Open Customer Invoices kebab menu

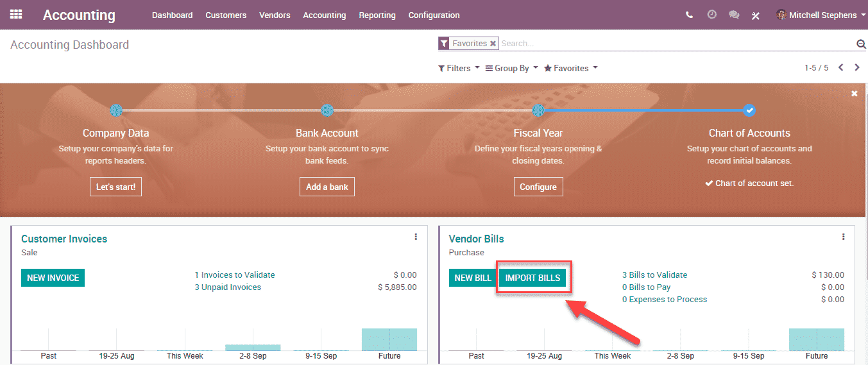[416, 237]
